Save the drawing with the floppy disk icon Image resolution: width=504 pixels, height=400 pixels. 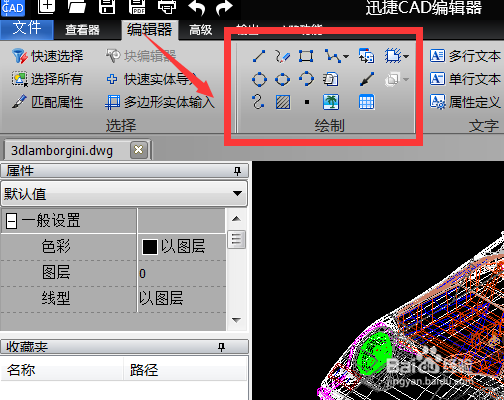(107, 7)
